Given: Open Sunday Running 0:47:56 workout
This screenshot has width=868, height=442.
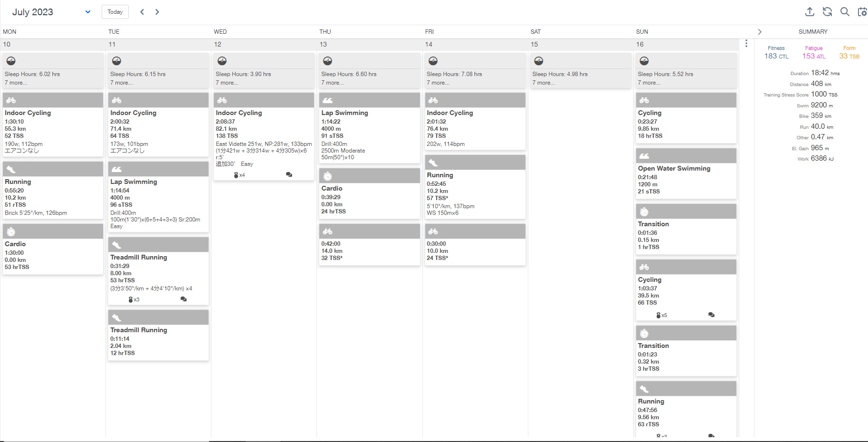Looking at the screenshot, I should [x=686, y=409].
